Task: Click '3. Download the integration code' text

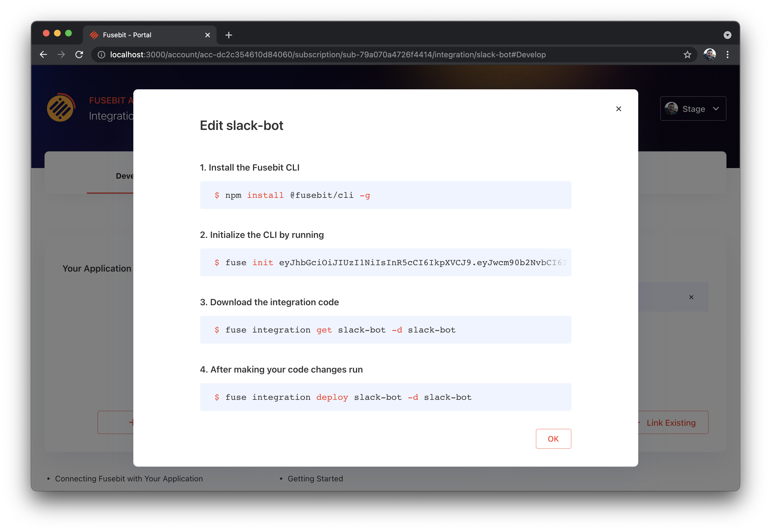Action: [269, 302]
